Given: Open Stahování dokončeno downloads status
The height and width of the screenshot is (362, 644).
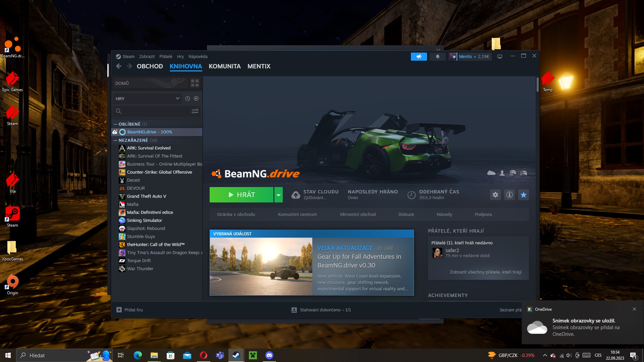Looking at the screenshot, I should [x=325, y=310].
